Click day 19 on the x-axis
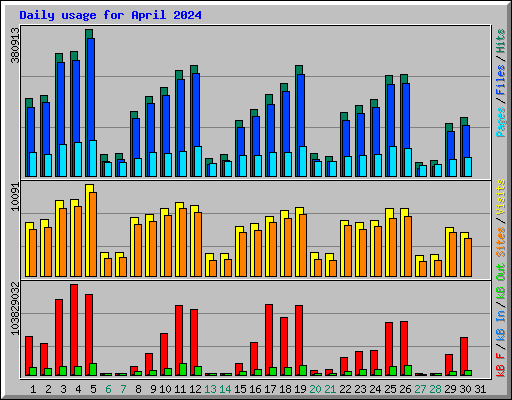This screenshot has width=512, height=400. point(300,389)
